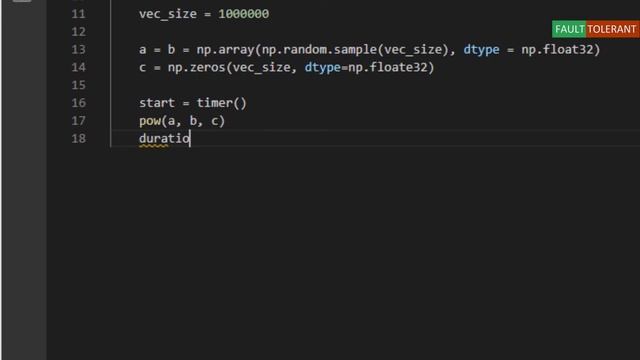Viewport: 640px width, 360px height.
Task: Click the np.floate32 typo on line 14
Action: (388, 67)
